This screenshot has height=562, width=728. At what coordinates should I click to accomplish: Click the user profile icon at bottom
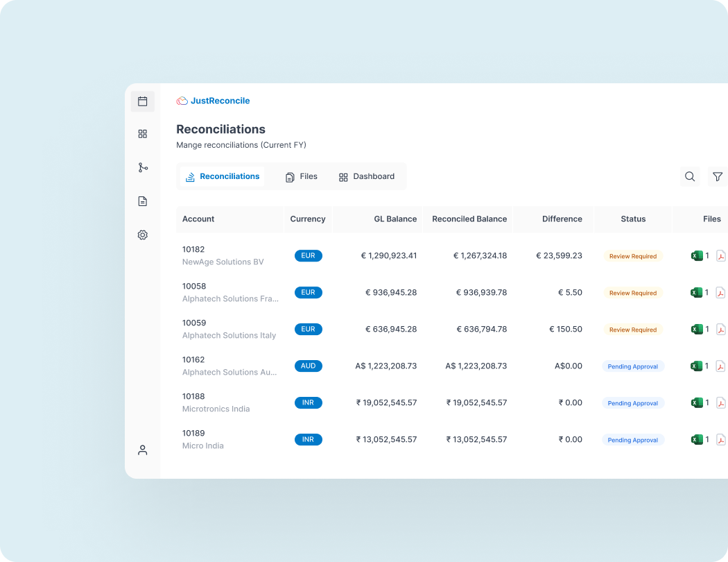point(142,450)
